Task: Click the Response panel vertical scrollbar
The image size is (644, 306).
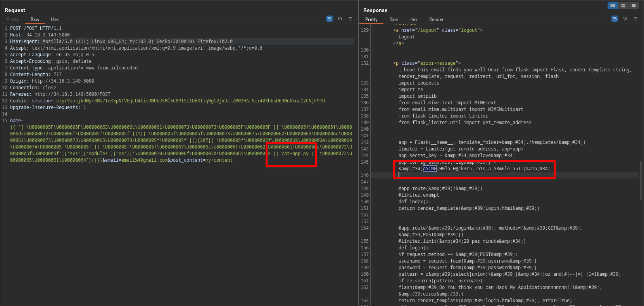Action: tap(640, 180)
